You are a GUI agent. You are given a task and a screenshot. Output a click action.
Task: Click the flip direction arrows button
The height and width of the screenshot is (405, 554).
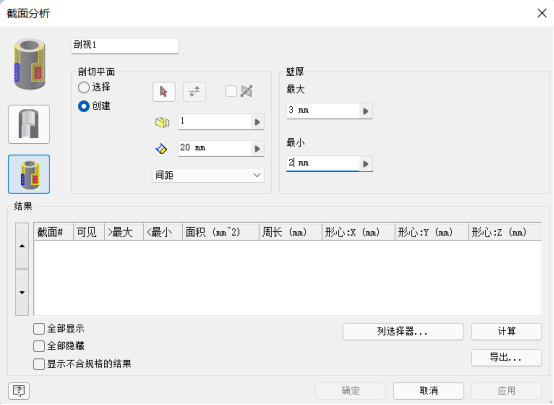pos(194,92)
